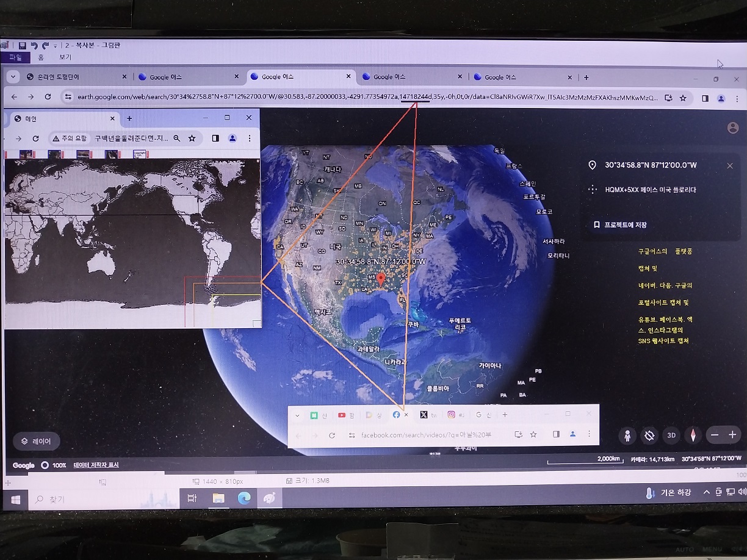Open a new tab in the 메인 window
Screen dimensions: 747x560
click(129, 118)
